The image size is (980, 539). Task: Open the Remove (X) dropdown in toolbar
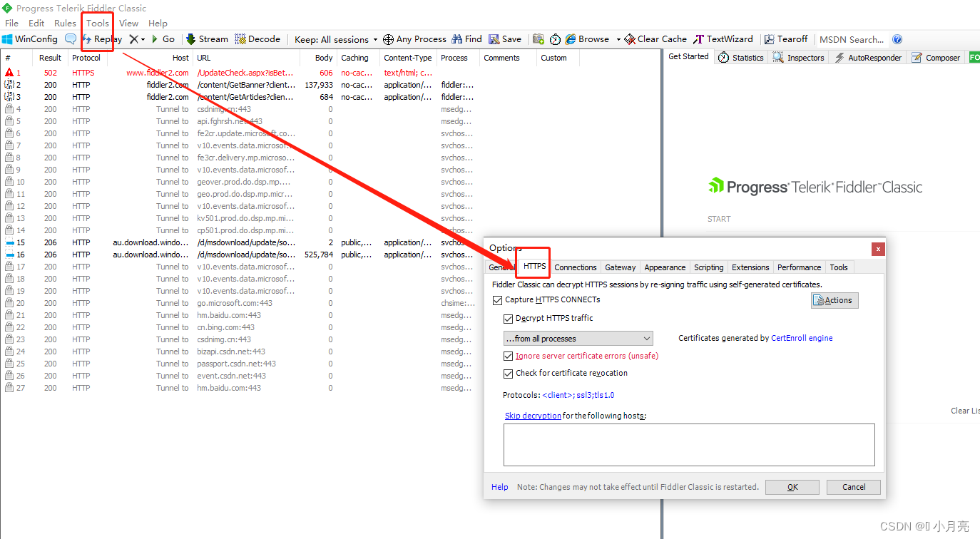pos(143,39)
